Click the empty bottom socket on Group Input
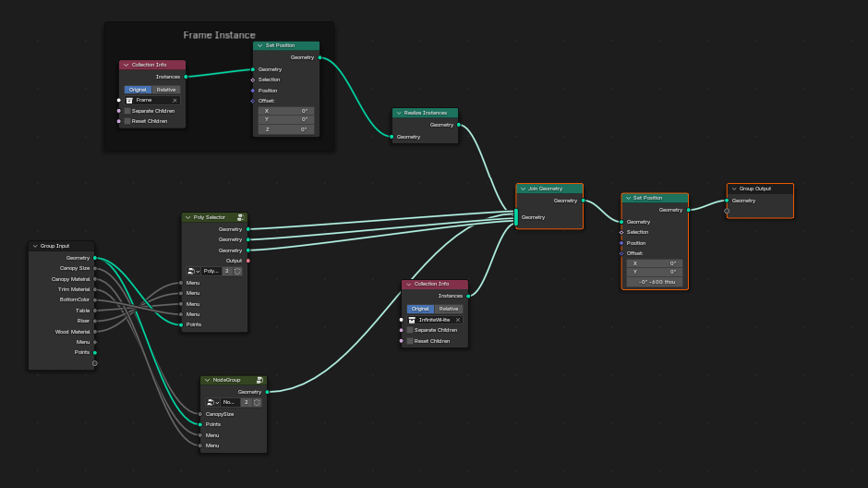Screen dimensions: 868x488 95,363
